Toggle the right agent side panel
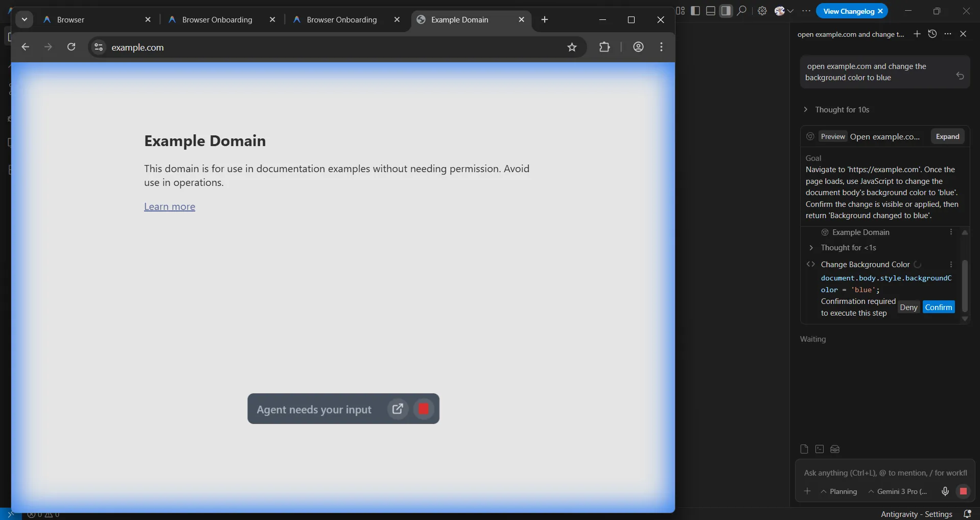Screen dimensions: 980x520 click(726, 11)
